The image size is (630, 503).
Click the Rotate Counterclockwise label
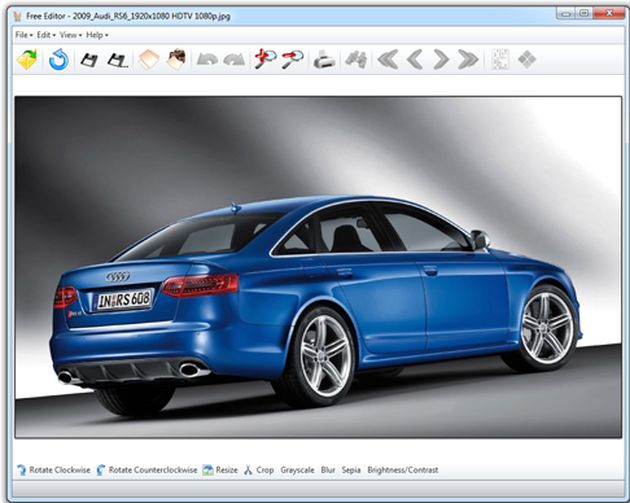(153, 470)
